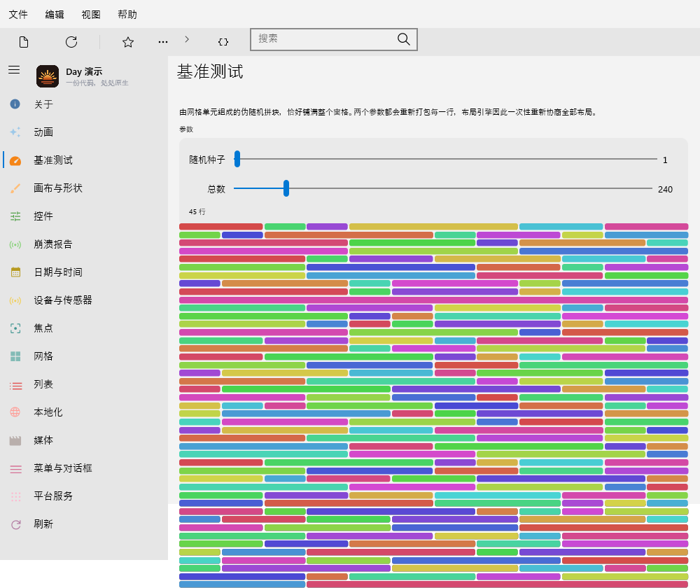Open the 动画 page
Screen dimensions: 700x588
(85, 132)
